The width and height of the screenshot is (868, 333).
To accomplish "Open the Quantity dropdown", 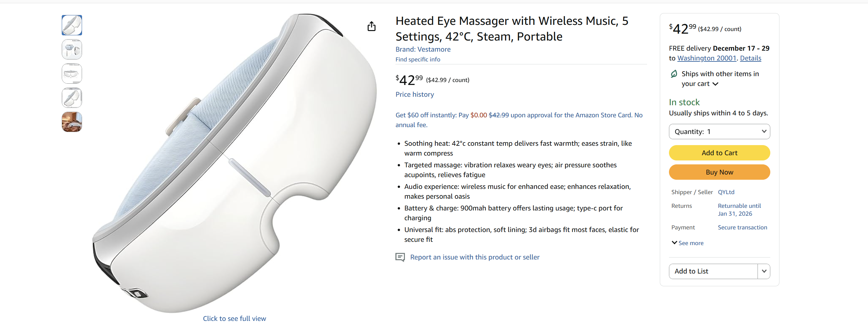I will click(x=719, y=131).
